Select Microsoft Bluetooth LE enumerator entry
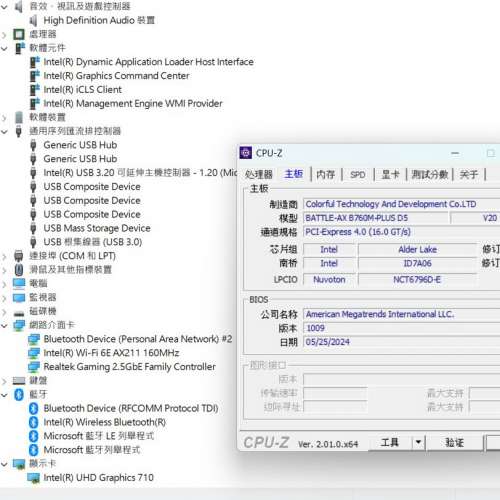 (99, 436)
